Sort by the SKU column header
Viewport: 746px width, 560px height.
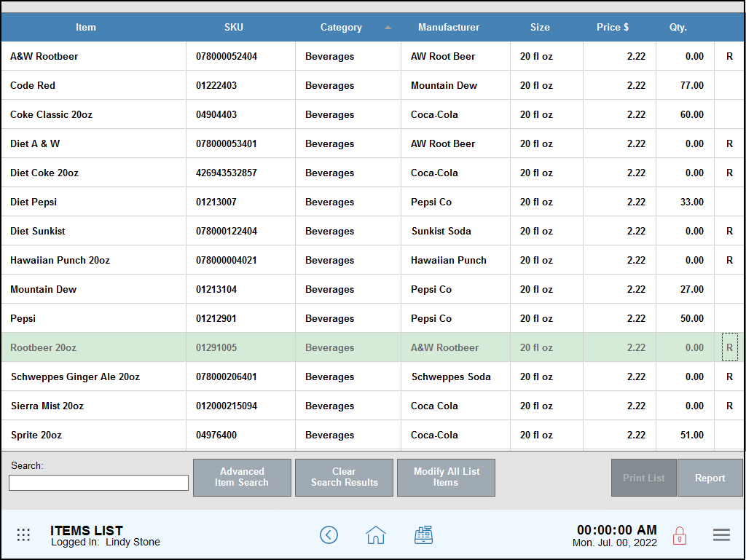234,28
